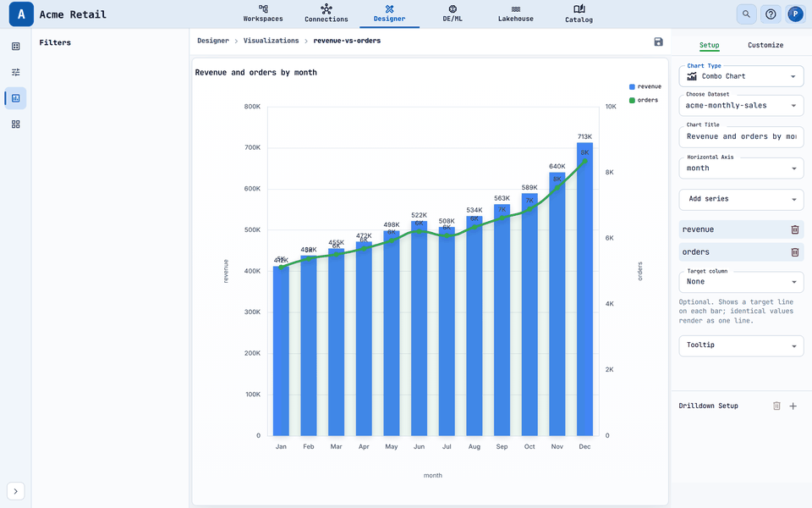
Task: Click the Designer breadcrumb link
Action: [213, 41]
